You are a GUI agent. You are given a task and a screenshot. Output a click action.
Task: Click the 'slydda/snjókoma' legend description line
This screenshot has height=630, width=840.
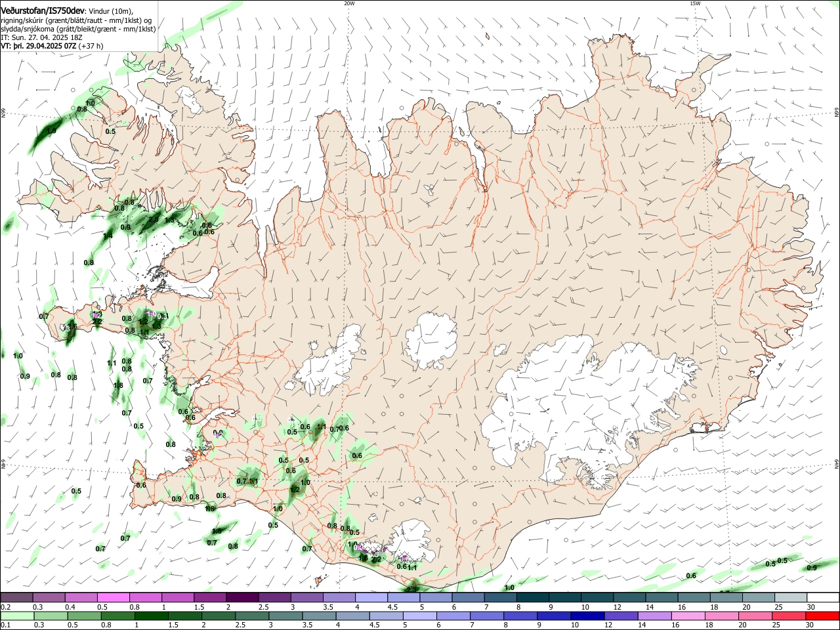[78, 29]
